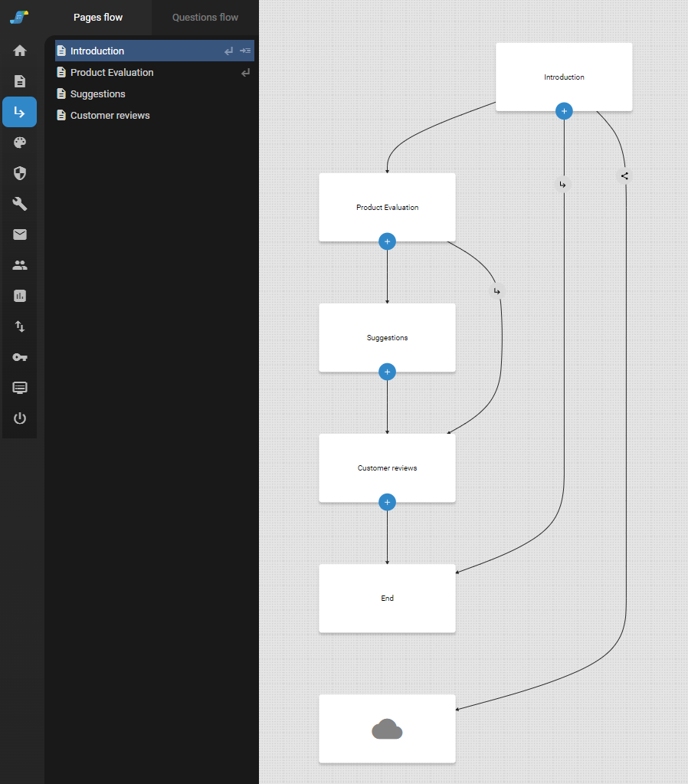Click the key icon in sidebar
This screenshot has width=688, height=784.
click(x=20, y=357)
